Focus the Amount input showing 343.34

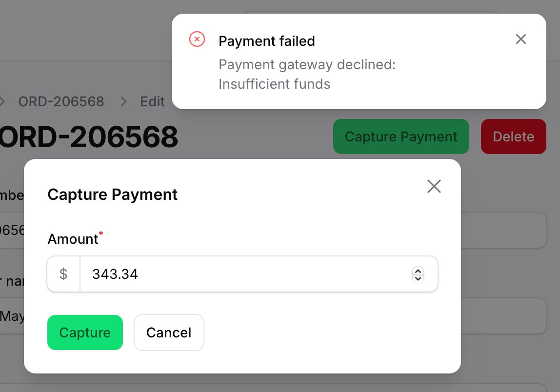coord(244,274)
